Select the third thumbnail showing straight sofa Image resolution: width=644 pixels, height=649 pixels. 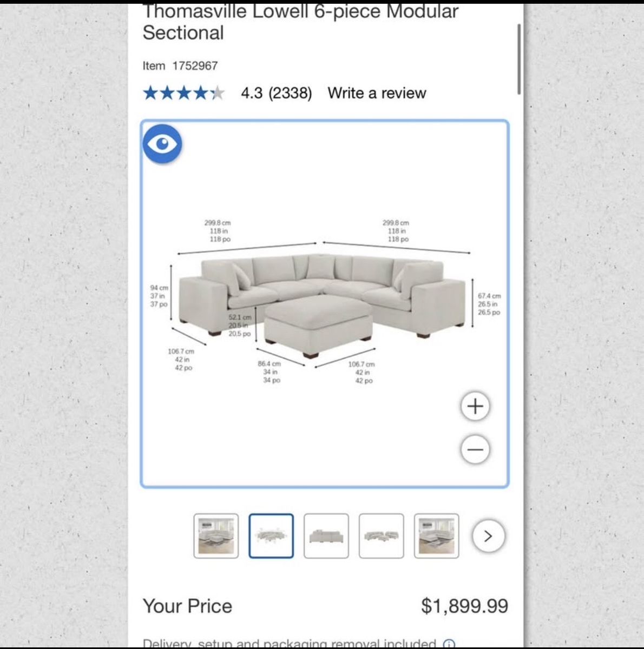coord(326,536)
